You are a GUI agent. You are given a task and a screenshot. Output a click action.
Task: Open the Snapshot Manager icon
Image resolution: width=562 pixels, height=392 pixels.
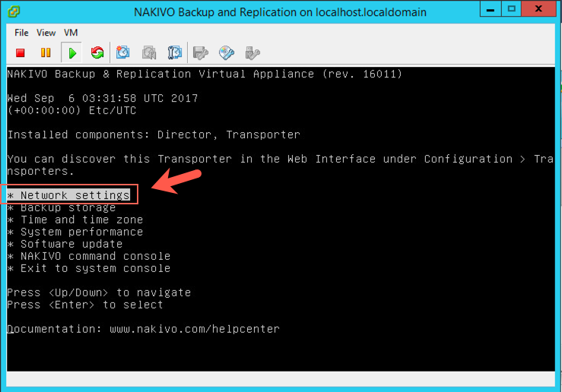pos(175,52)
